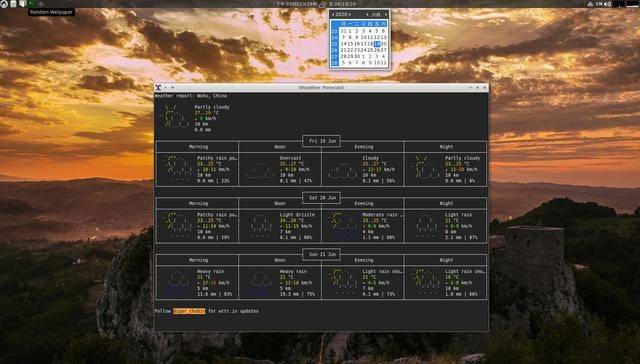
Task: Click the 'Fri 19 Jun' date header
Action: click(x=322, y=141)
